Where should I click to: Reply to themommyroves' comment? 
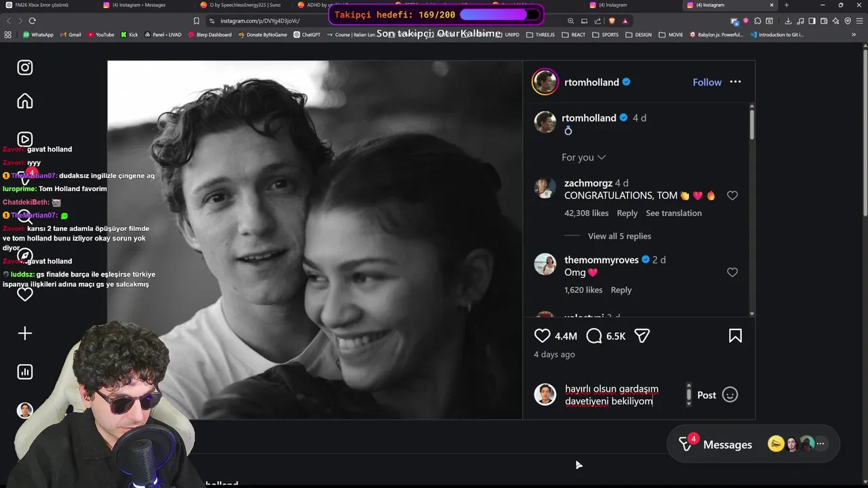click(621, 289)
